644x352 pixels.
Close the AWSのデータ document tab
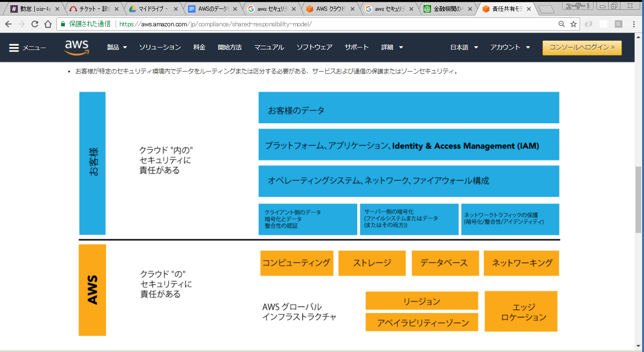point(236,9)
